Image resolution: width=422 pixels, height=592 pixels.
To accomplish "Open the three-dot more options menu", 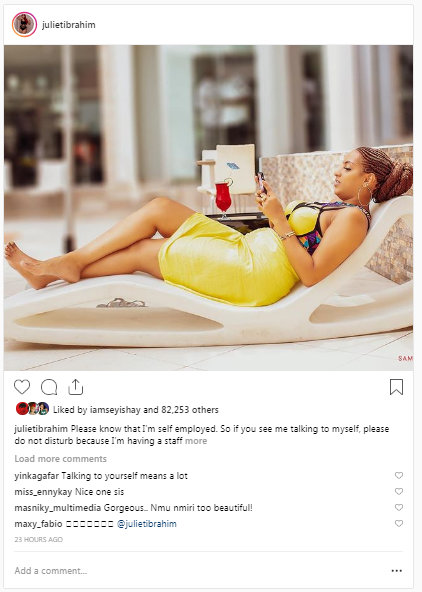I will (396, 570).
